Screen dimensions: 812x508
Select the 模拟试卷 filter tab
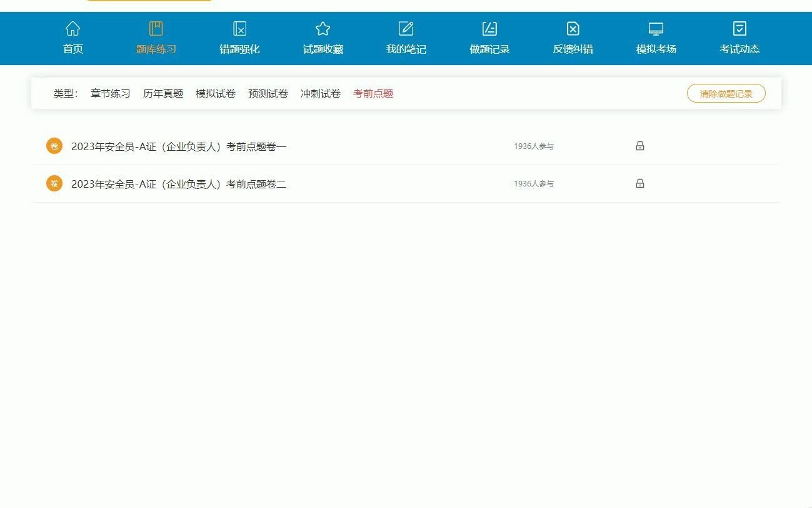tap(216, 93)
